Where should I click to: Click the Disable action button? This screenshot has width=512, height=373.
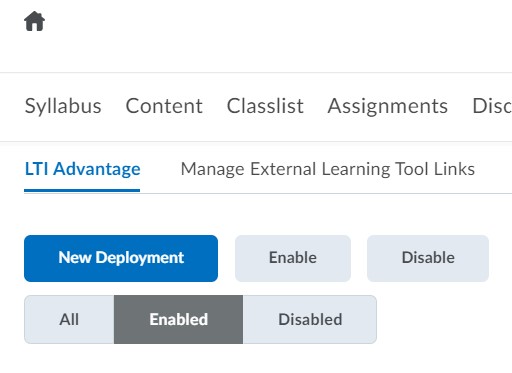428,258
